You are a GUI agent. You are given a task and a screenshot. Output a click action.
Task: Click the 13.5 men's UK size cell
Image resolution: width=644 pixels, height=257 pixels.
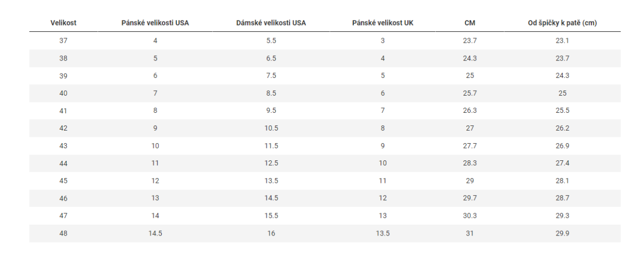(383, 233)
